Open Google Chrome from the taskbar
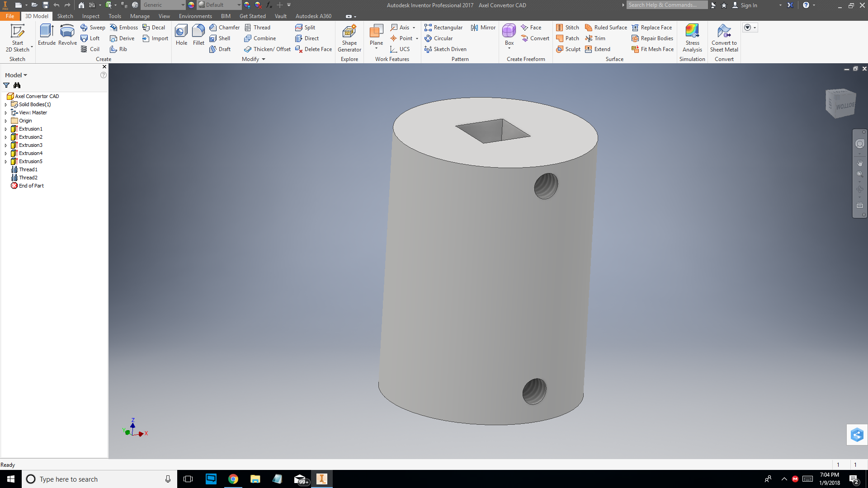Image resolution: width=868 pixels, height=488 pixels. click(x=233, y=479)
